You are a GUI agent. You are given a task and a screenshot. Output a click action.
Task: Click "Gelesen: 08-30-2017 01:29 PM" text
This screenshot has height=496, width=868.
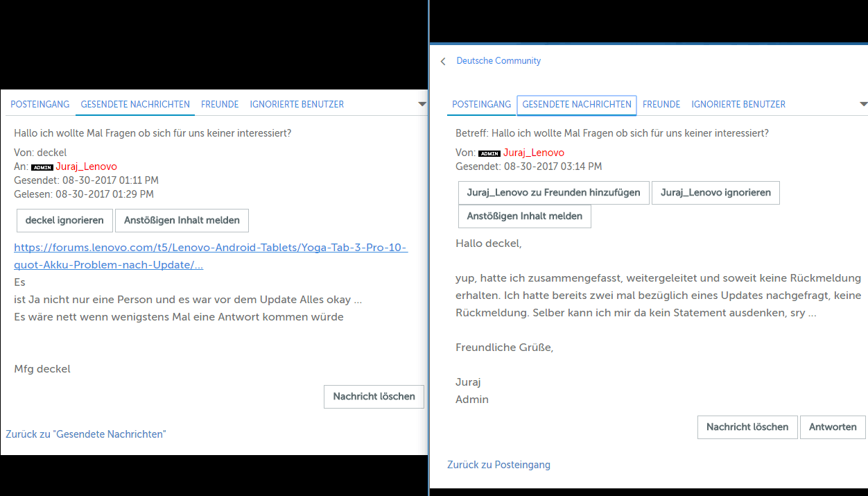pyautogui.click(x=84, y=194)
